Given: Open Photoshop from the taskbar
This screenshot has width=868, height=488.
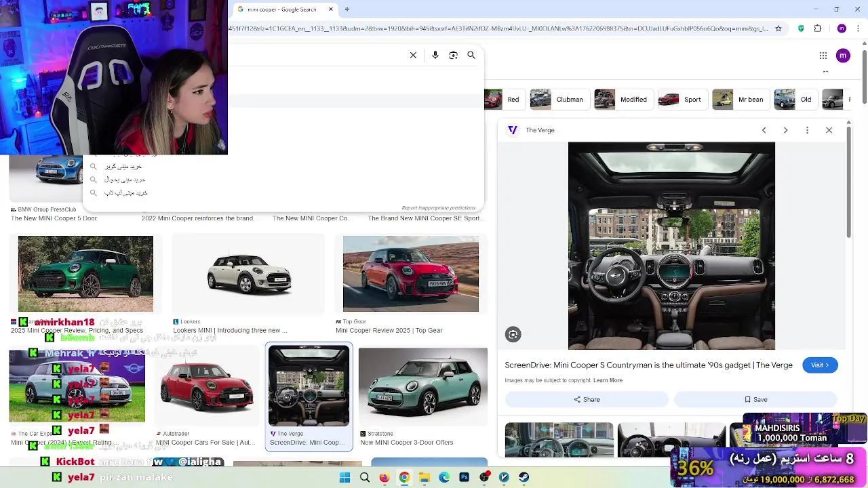Looking at the screenshot, I should click(x=465, y=477).
